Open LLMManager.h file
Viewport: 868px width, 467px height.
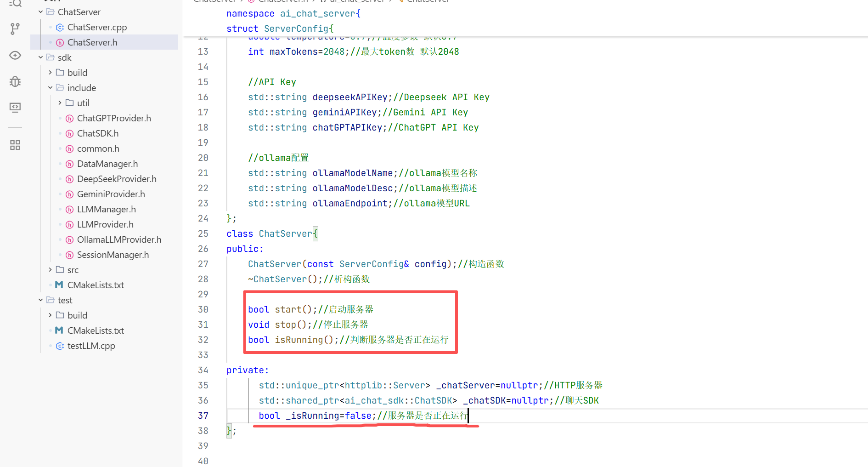click(x=107, y=209)
